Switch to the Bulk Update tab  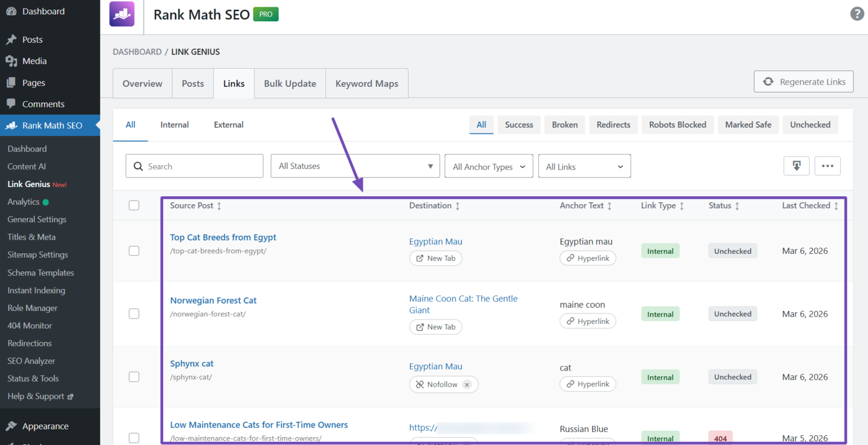[x=290, y=83]
